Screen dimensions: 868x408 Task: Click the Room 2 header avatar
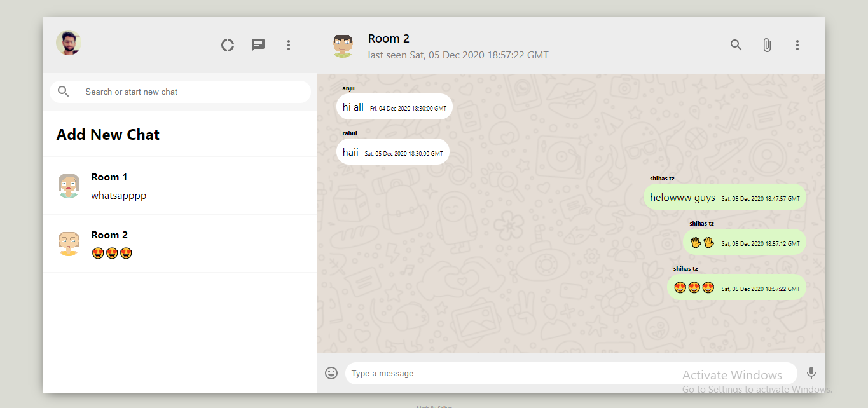(x=343, y=46)
